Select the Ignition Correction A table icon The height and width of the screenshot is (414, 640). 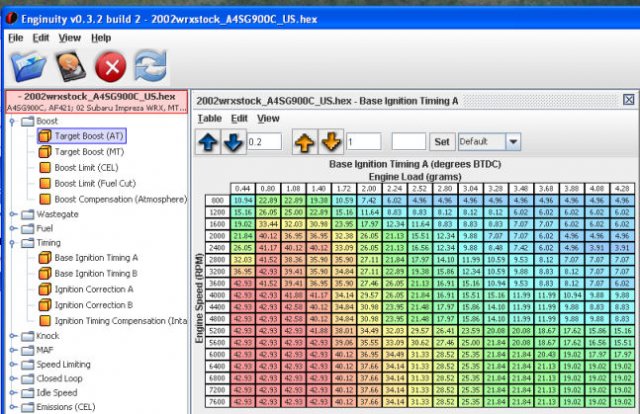(x=45, y=289)
